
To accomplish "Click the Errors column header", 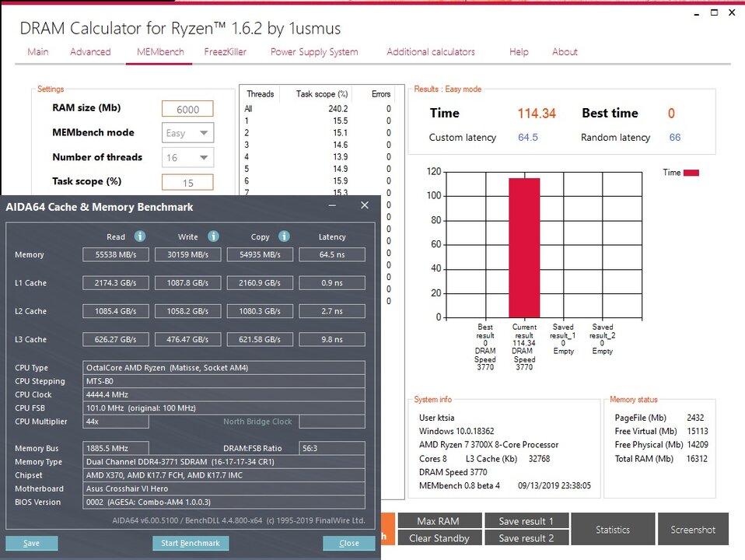I will click(x=380, y=94).
